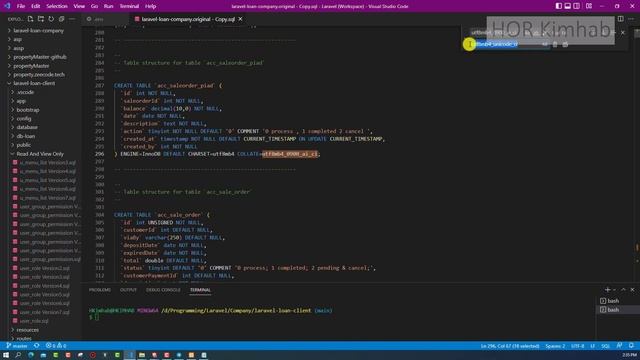This screenshot has width=640, height=360.
Task: Open errors and warnings count in status bar
Action: tap(56, 346)
